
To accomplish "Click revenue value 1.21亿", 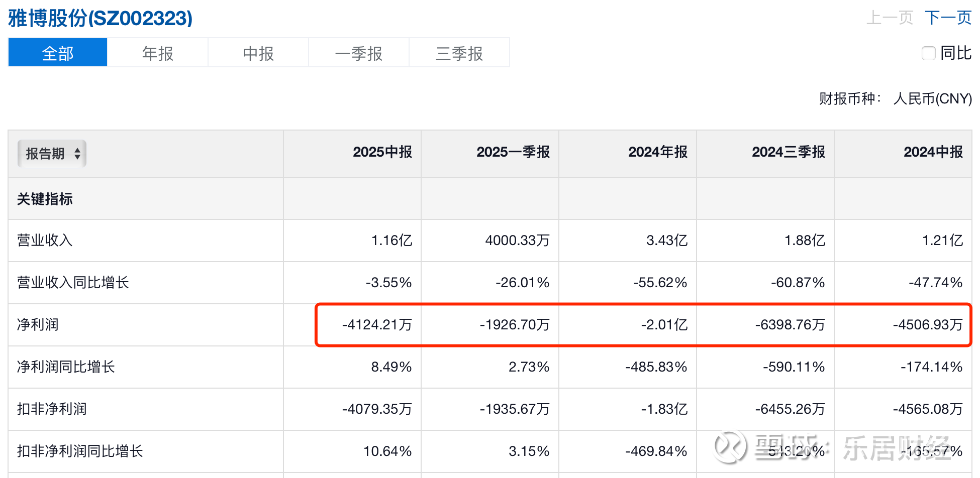I will coord(942,241).
